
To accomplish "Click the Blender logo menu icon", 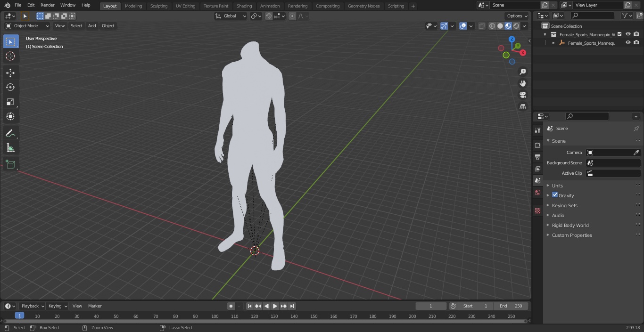I will [x=8, y=5].
